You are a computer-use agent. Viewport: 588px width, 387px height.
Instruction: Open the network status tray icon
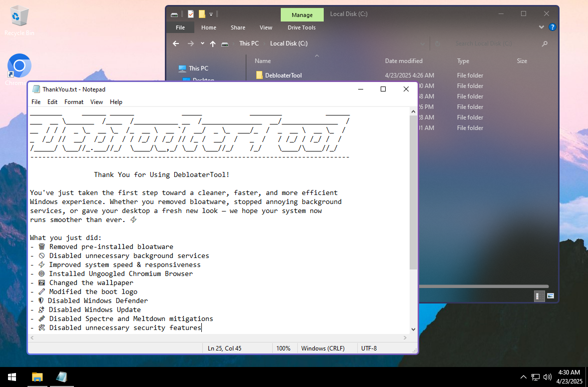point(536,377)
